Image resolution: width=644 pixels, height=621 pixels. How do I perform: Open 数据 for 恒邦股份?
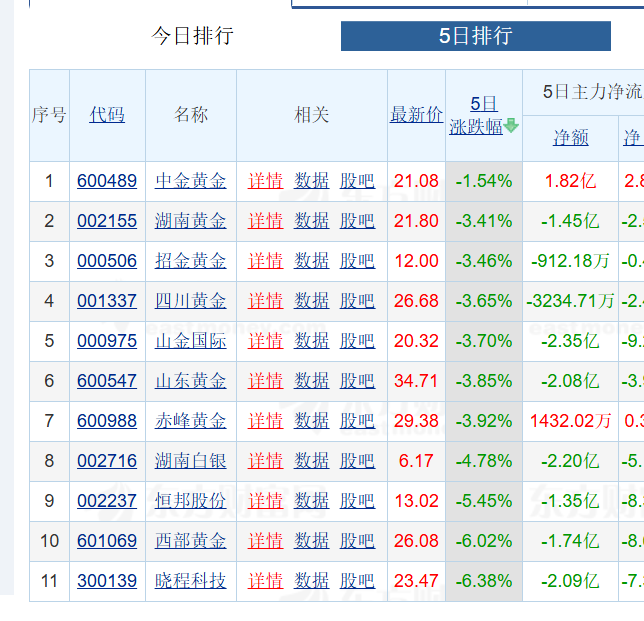[311, 501]
